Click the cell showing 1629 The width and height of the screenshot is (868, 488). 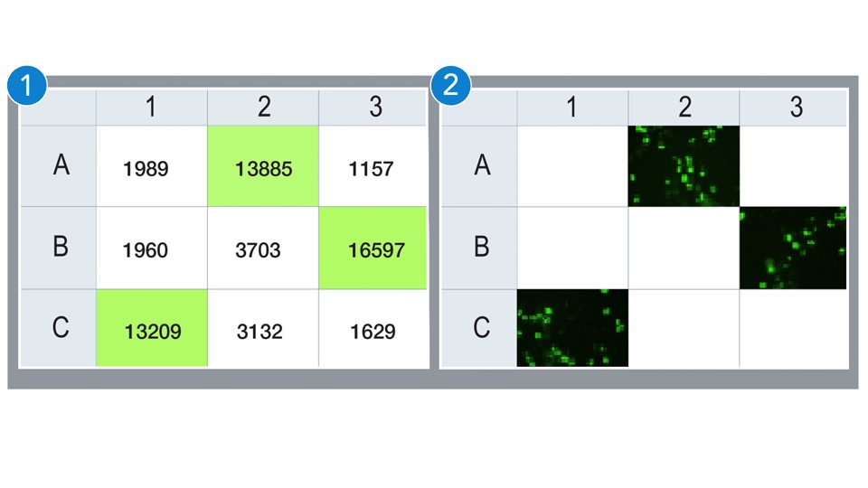tap(373, 331)
